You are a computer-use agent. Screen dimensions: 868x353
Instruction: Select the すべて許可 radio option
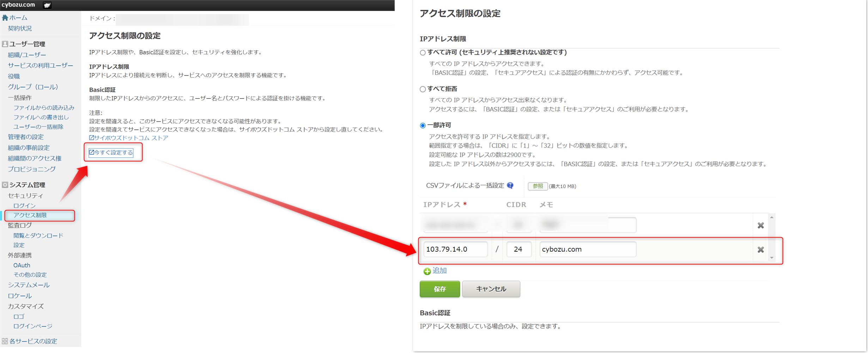point(423,53)
